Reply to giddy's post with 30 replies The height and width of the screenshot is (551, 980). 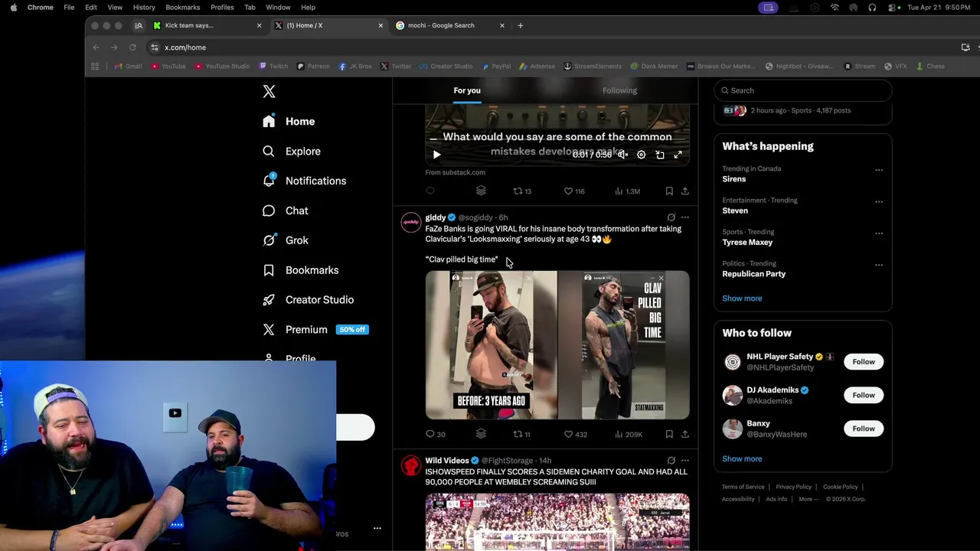pyautogui.click(x=436, y=434)
